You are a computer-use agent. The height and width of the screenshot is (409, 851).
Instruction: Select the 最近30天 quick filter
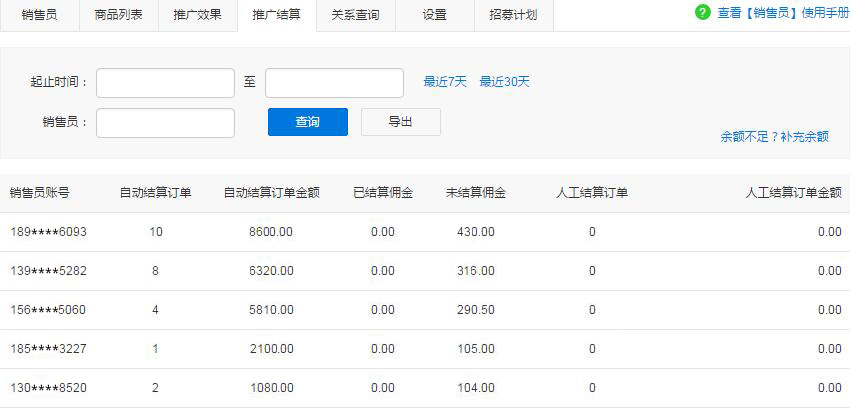[504, 82]
